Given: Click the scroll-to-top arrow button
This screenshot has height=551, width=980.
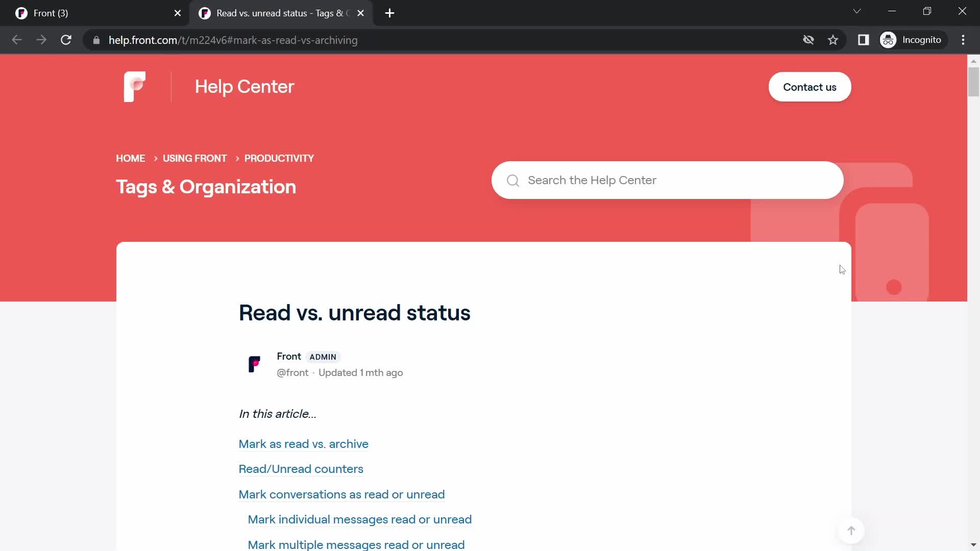Looking at the screenshot, I should (x=851, y=531).
